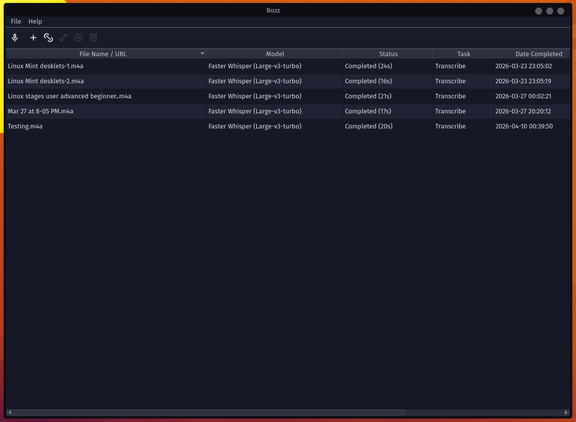Image resolution: width=576 pixels, height=422 pixels.
Task: Sort by the Task column header
Action: point(463,54)
